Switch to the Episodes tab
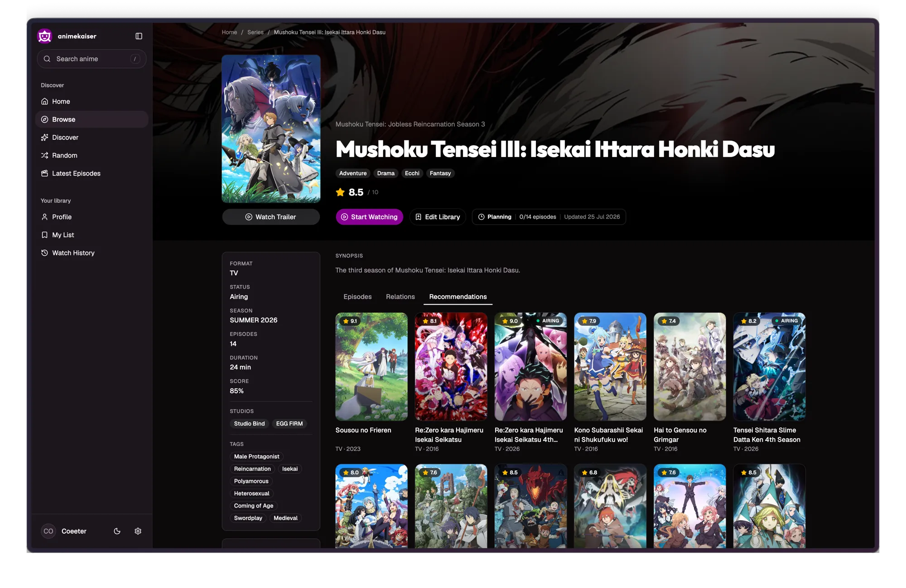 pyautogui.click(x=357, y=297)
